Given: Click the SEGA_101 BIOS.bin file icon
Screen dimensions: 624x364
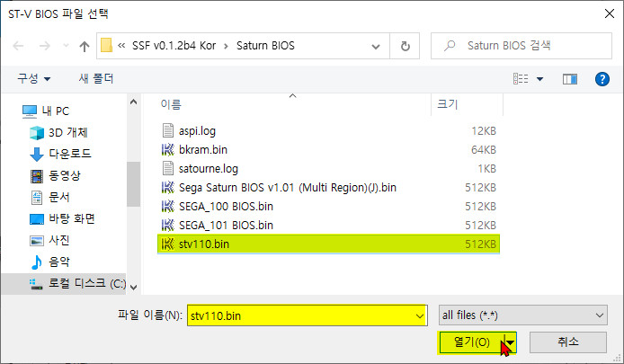Looking at the screenshot, I should 168,226.
